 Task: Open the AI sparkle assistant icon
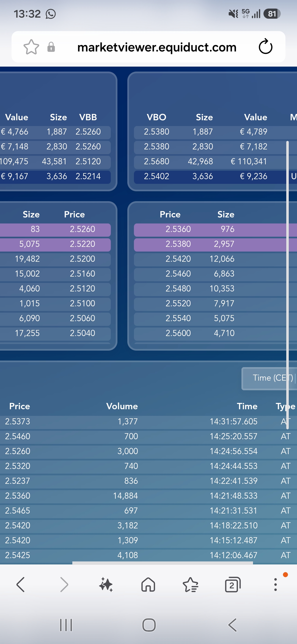click(x=106, y=584)
